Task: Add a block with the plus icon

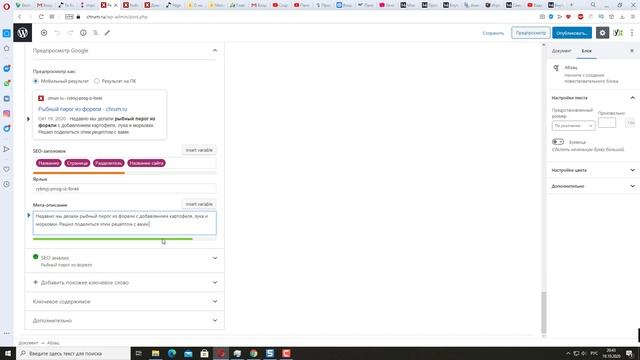Action: click(x=44, y=33)
